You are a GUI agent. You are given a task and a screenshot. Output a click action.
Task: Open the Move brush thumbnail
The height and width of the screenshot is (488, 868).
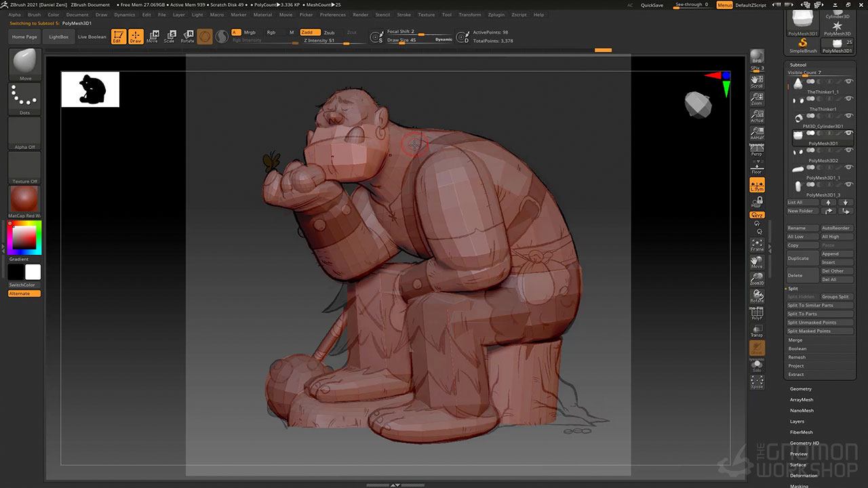(x=25, y=64)
